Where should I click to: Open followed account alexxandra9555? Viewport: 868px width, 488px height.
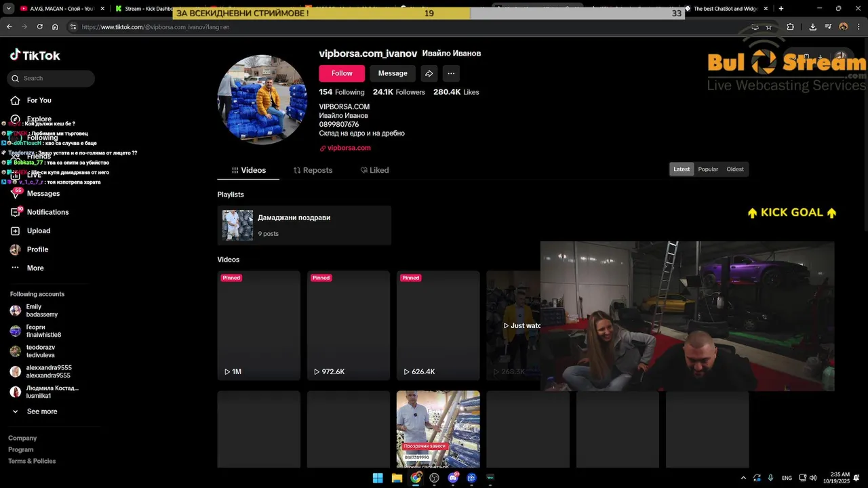click(x=39, y=371)
